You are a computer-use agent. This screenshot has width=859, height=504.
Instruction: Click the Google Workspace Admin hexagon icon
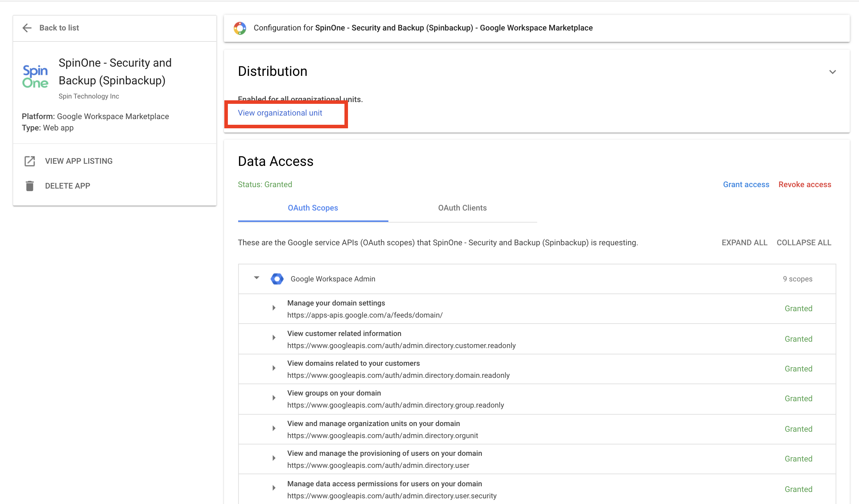[277, 279]
